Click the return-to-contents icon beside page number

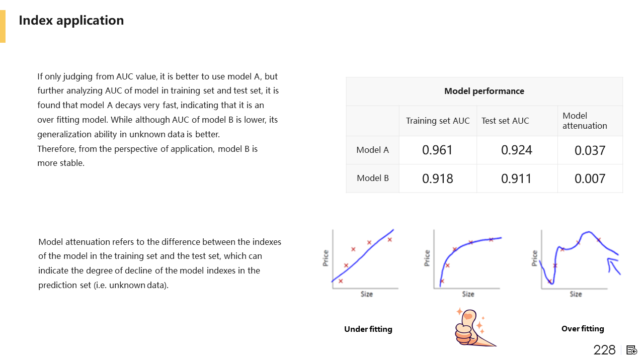tap(632, 350)
